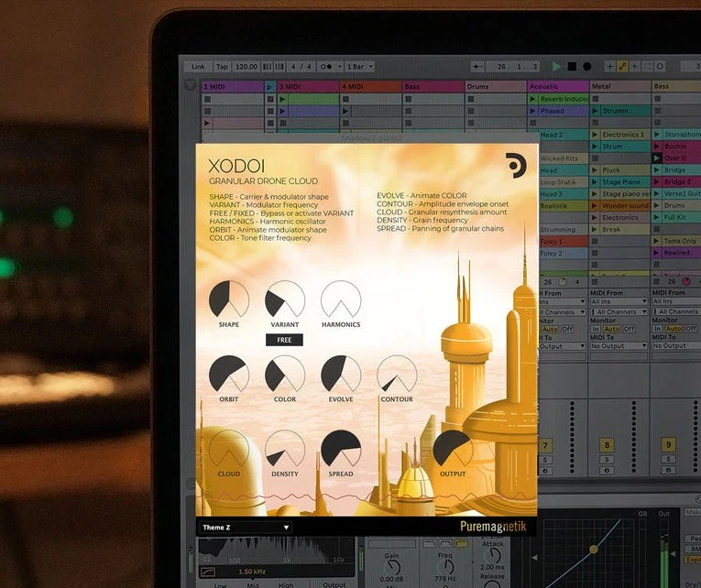
Task: Solo track 9 with its S button
Action: pyautogui.click(x=668, y=460)
